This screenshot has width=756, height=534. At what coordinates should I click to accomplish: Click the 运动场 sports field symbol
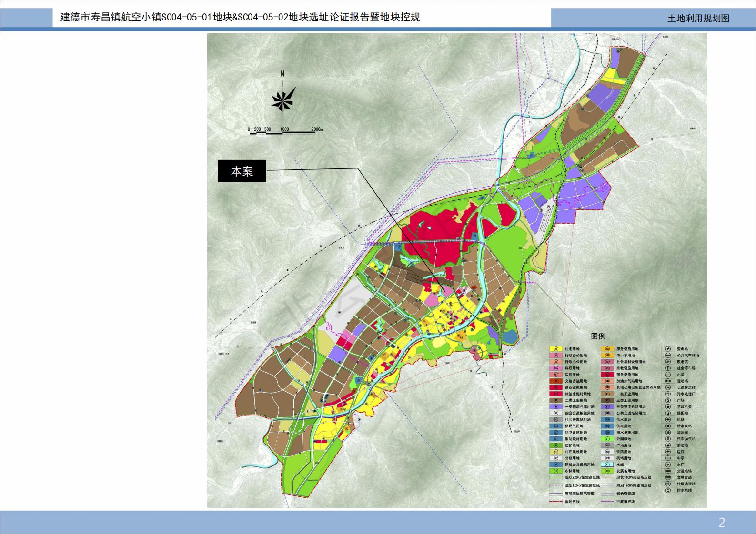(668, 381)
